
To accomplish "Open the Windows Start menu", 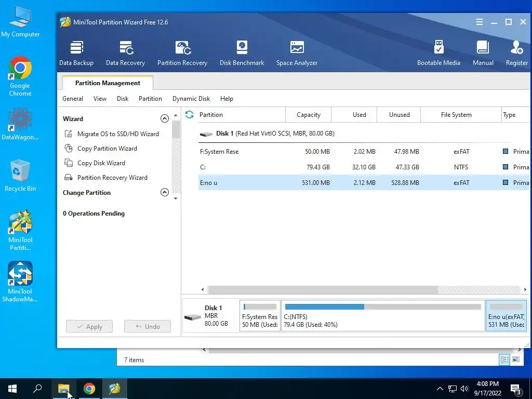I will (12, 389).
